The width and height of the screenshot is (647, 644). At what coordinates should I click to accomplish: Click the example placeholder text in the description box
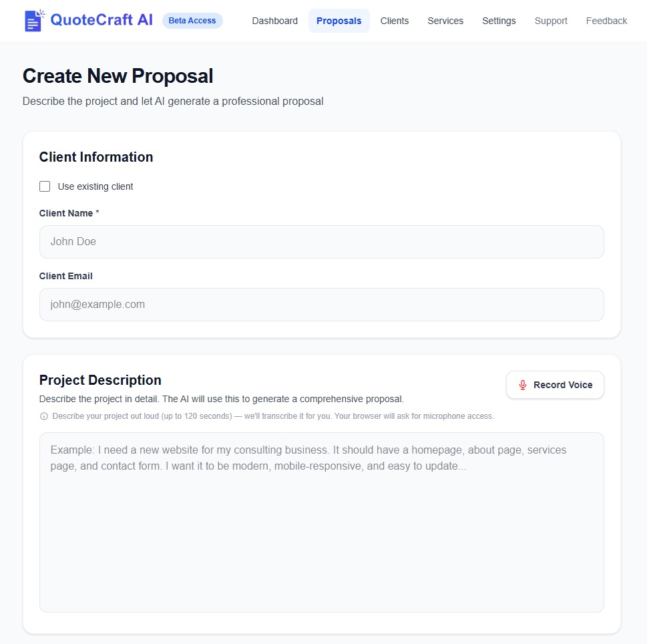(307, 457)
